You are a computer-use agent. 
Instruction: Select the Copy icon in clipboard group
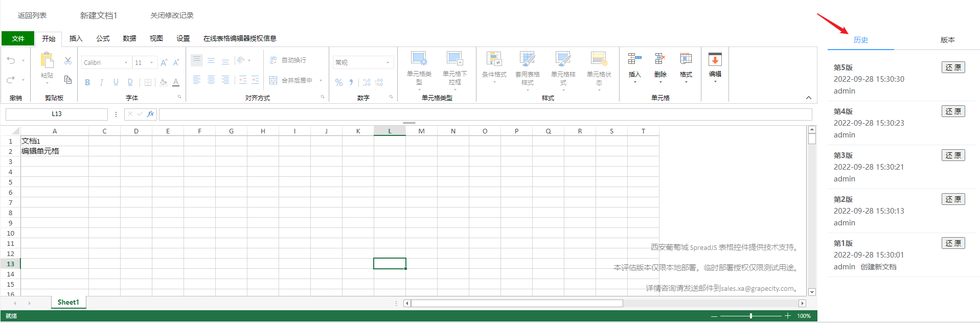tap(68, 80)
